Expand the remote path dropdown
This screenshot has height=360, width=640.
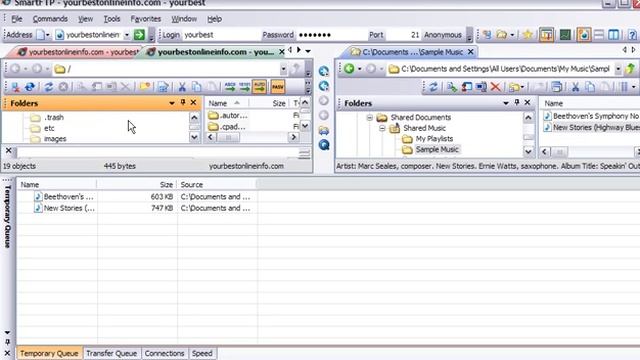pos(283,69)
